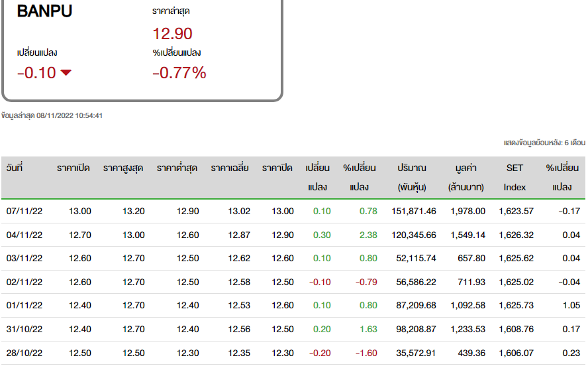Click trade value 1,549.14
This screenshot has width=588, height=368.
pos(467,235)
